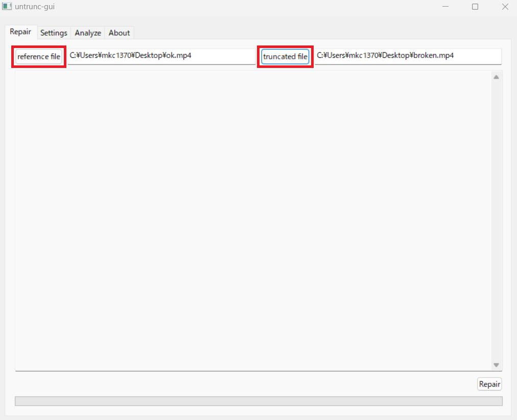
Task: Select the Repair tab
Action: (x=20, y=32)
